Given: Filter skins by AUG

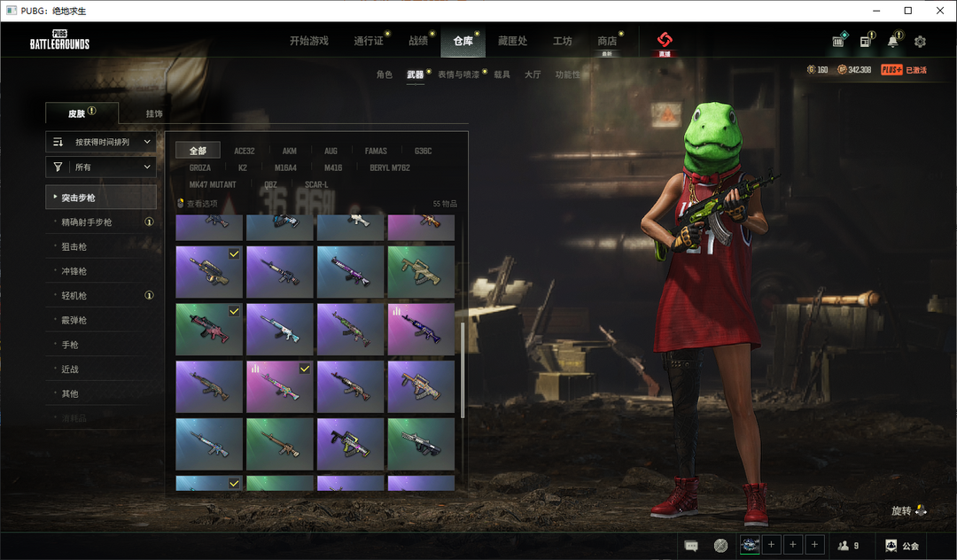Looking at the screenshot, I should click(x=331, y=151).
